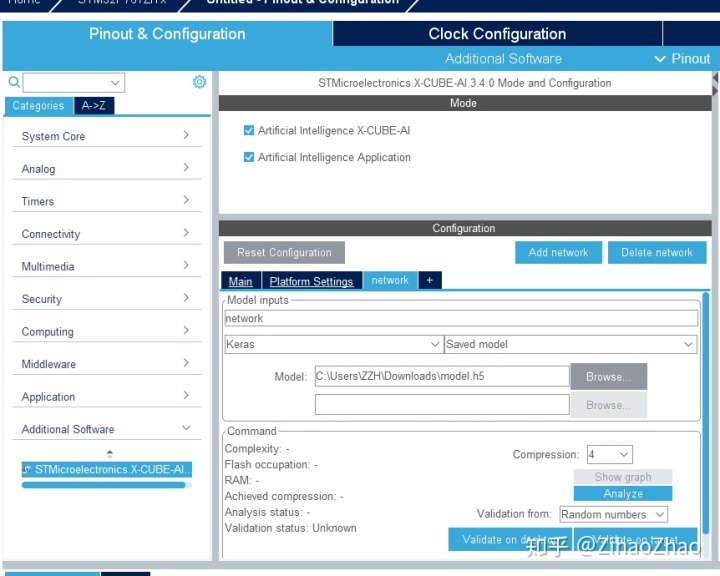Expand Security category
The image size is (720, 576).
(107, 299)
